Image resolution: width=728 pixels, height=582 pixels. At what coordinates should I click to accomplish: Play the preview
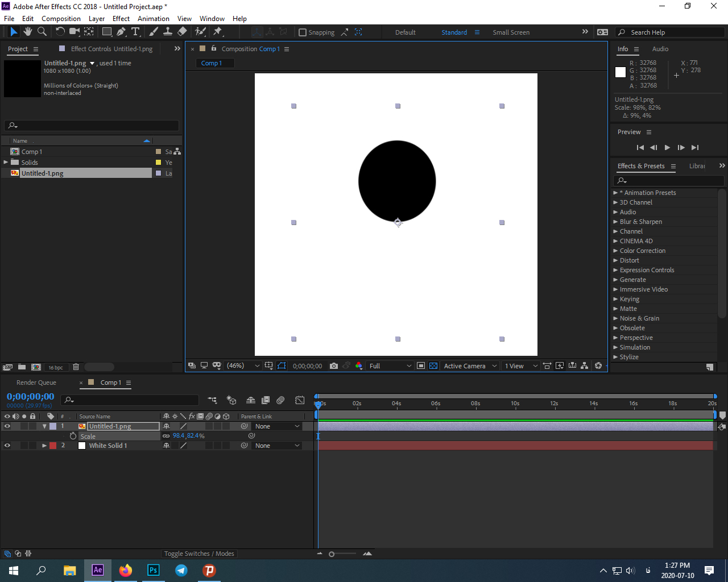(667, 147)
